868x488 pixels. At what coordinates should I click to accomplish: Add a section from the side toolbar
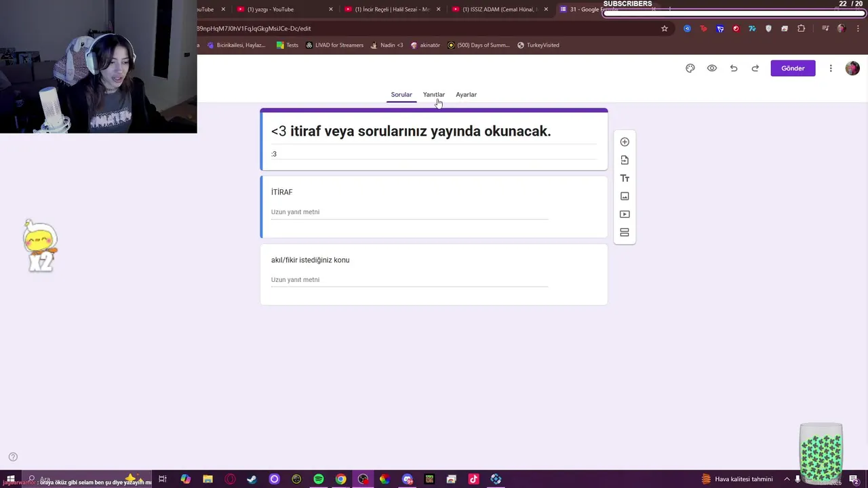click(625, 232)
